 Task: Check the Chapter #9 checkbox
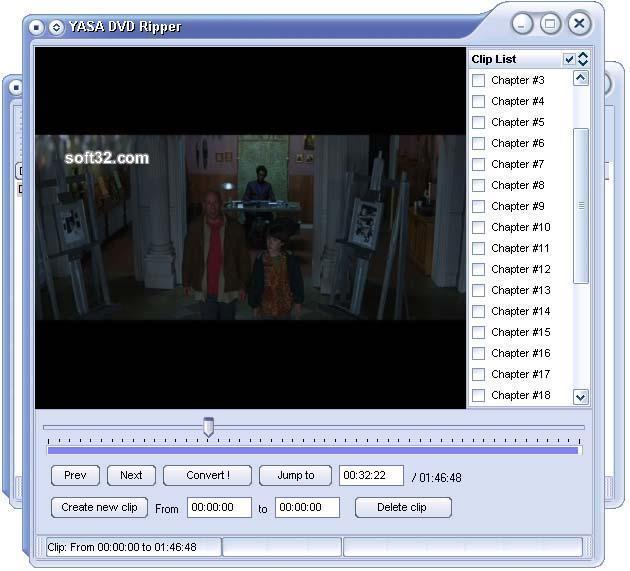point(478,206)
